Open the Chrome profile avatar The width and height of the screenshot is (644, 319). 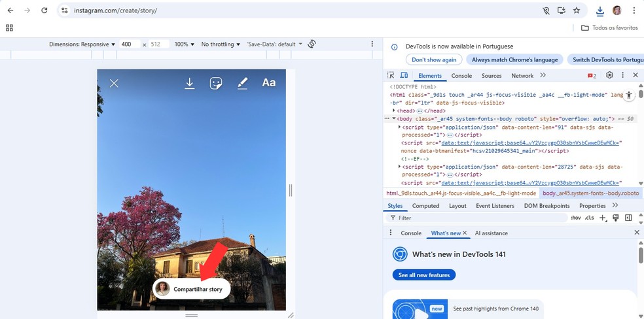point(617,10)
